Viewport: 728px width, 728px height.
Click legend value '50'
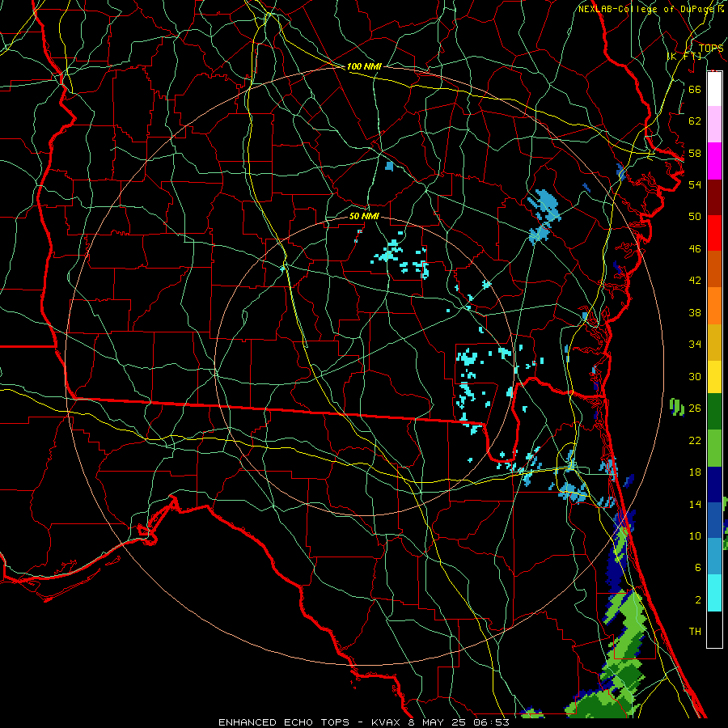click(695, 217)
